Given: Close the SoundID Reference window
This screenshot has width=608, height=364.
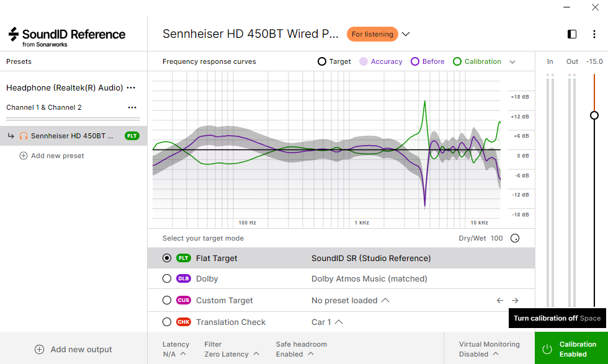Looking at the screenshot, I should tap(595, 7).
